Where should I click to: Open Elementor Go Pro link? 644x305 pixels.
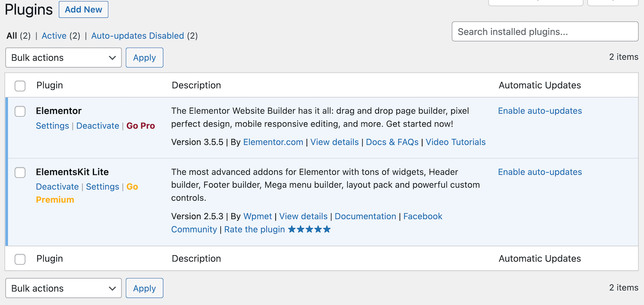pos(141,126)
